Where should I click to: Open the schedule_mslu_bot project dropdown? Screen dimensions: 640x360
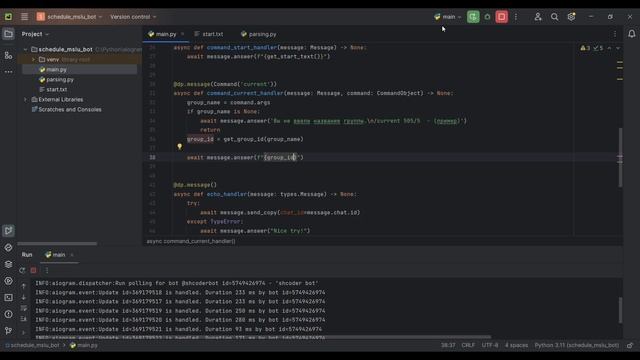[x=69, y=17]
